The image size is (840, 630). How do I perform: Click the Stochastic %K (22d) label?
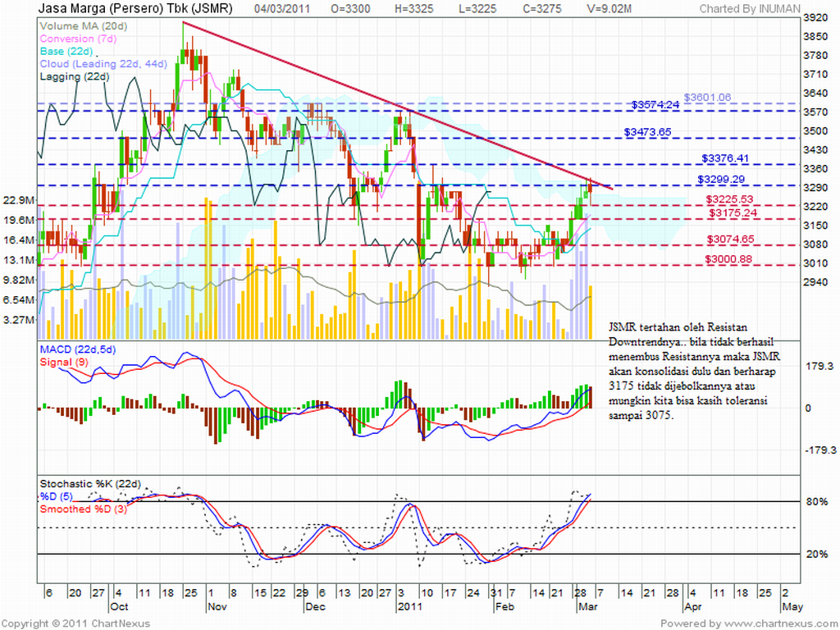90,484
